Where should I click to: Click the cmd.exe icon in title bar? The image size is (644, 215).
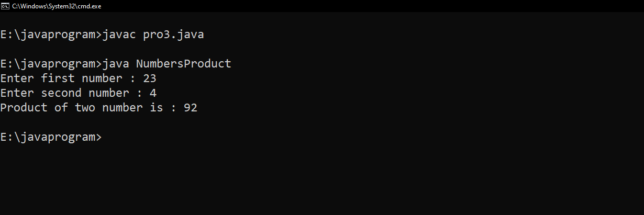click(5, 6)
